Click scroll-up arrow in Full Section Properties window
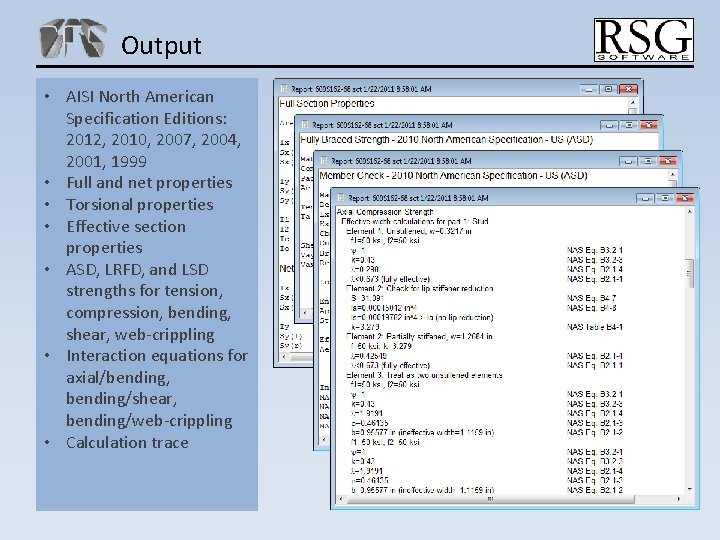The width and height of the screenshot is (720, 540). [632, 103]
